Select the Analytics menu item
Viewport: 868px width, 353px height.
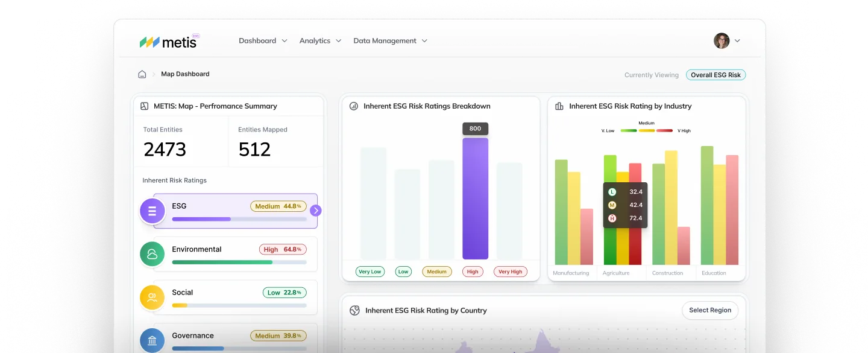tap(320, 40)
